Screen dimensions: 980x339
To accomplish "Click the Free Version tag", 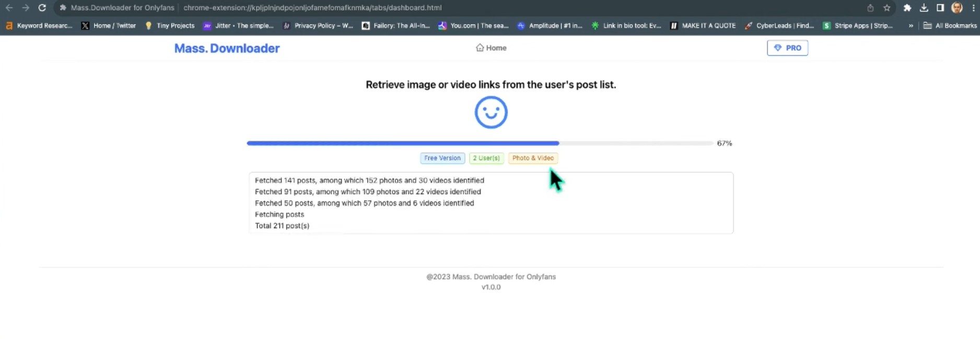I will coord(442,158).
